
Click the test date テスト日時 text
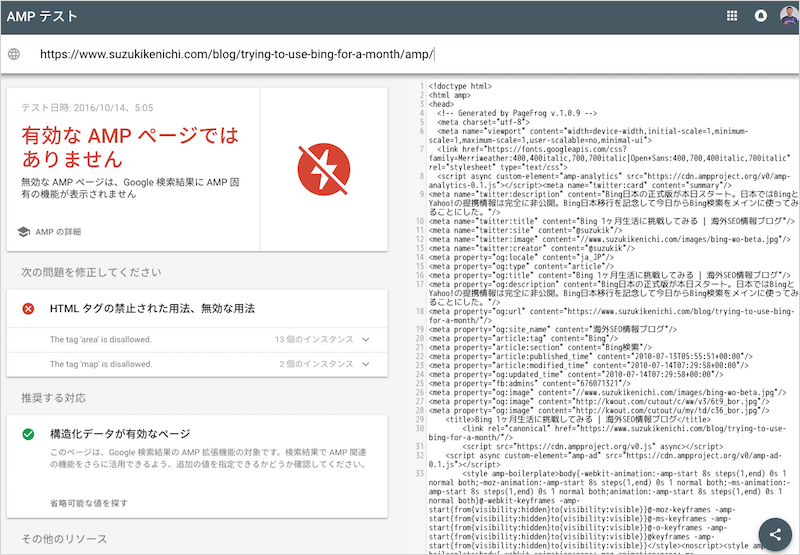pos(87,108)
